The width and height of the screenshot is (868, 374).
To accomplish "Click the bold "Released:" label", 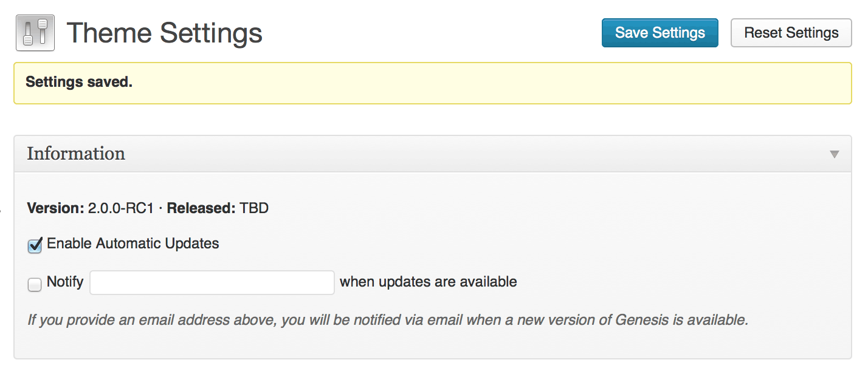I will point(201,209).
